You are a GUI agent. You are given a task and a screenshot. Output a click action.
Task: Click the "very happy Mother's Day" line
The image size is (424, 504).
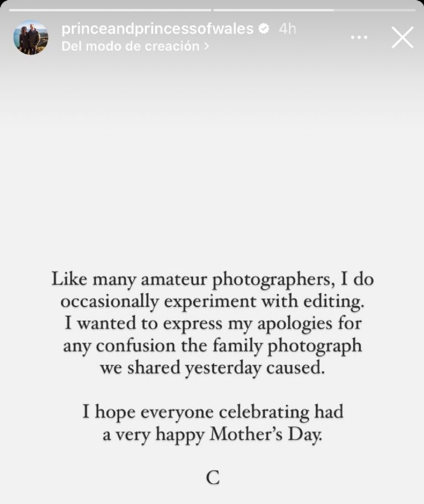pos(213,434)
